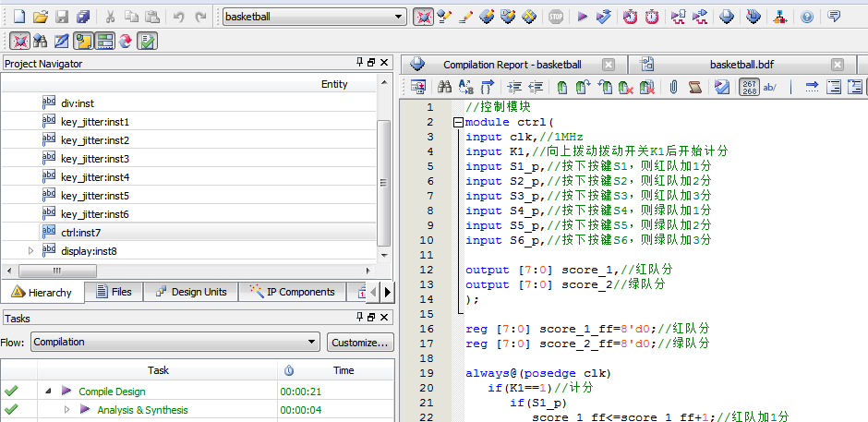The height and width of the screenshot is (422, 868).
Task: Open the Programmer tool icon
Action: click(x=753, y=17)
